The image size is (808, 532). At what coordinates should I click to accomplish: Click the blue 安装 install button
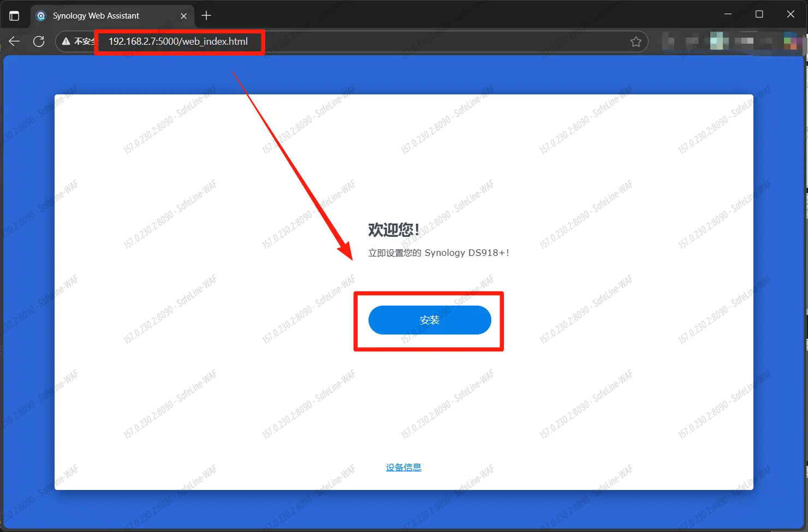coord(430,320)
